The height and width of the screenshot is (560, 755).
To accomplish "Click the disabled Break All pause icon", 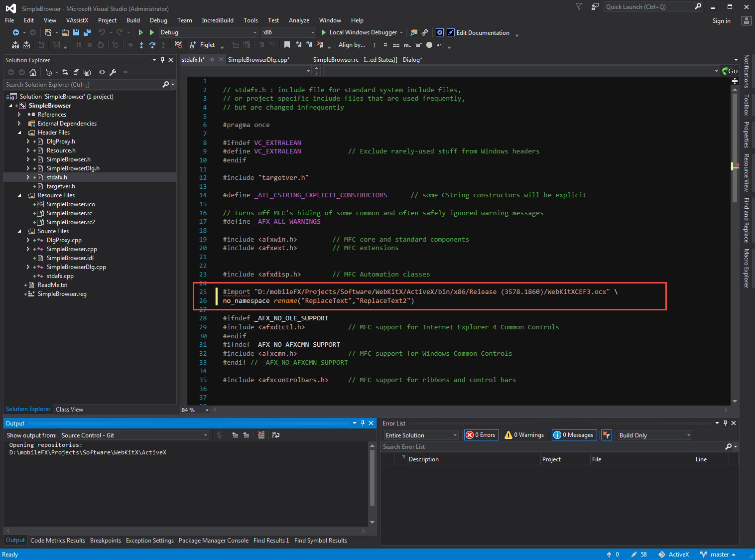I will coord(79,45).
